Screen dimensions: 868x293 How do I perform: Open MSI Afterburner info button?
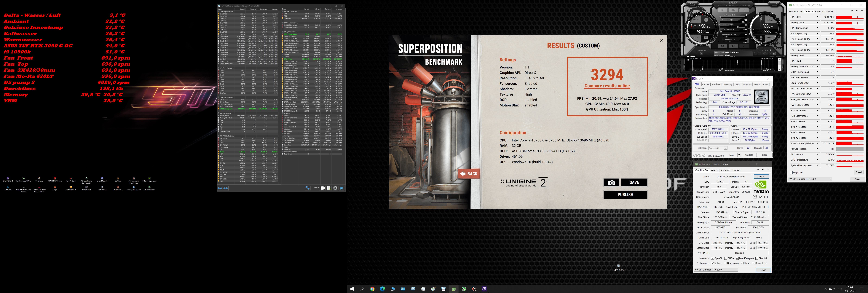coord(744,10)
